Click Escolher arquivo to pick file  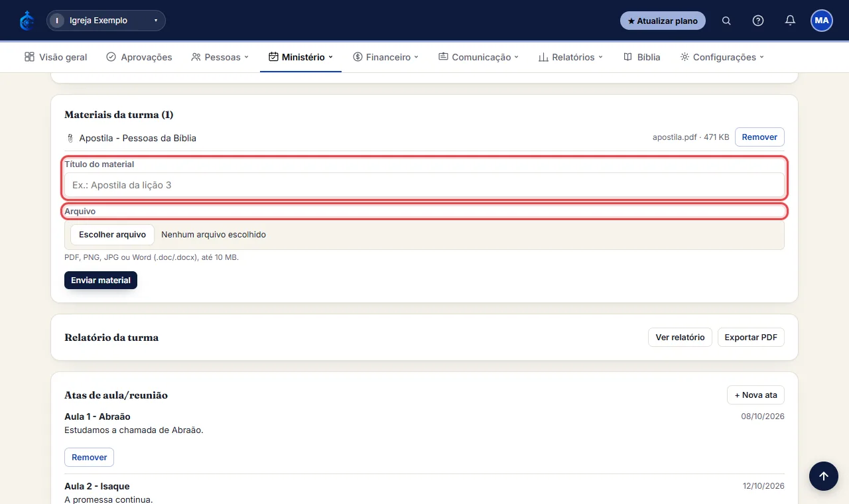point(112,235)
